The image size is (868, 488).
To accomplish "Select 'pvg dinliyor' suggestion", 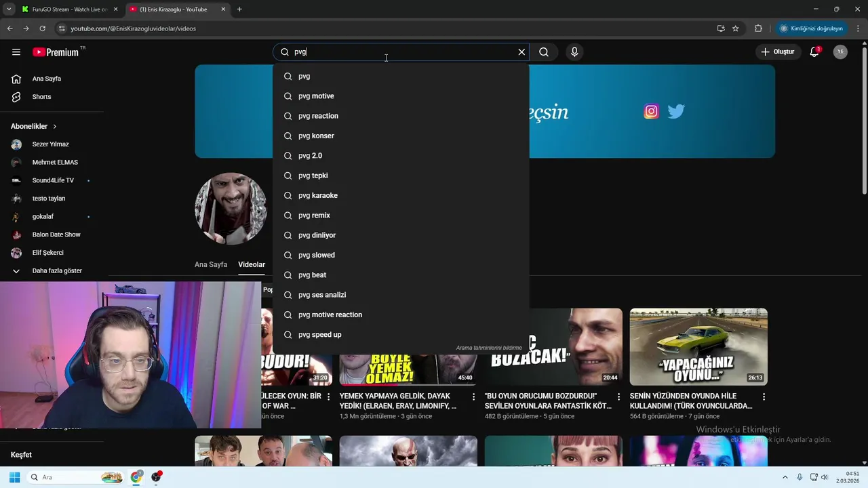I will 401,235.
